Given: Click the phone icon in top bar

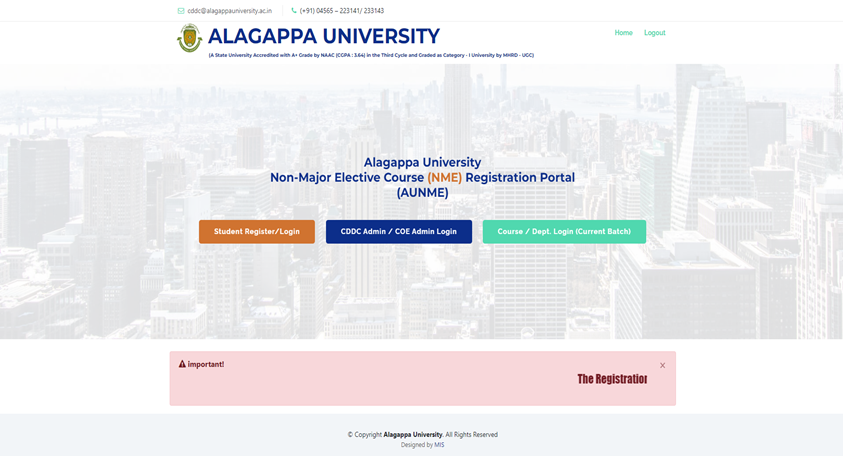Looking at the screenshot, I should pyautogui.click(x=294, y=10).
